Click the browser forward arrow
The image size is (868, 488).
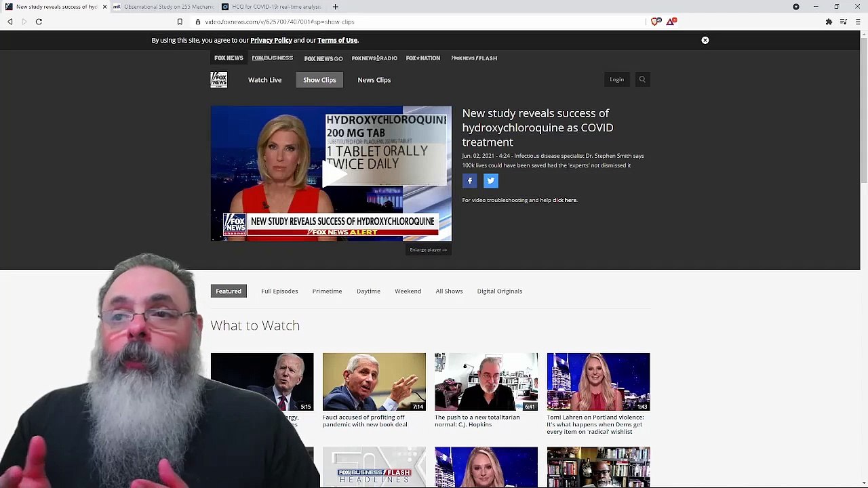(24, 22)
